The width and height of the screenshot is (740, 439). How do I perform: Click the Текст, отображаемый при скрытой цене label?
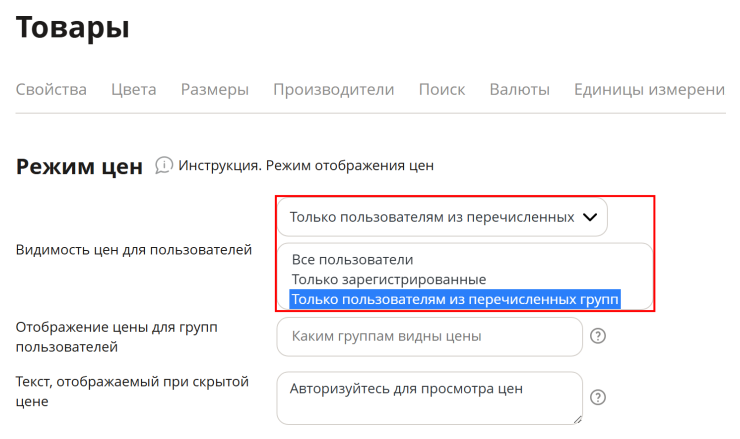click(132, 391)
